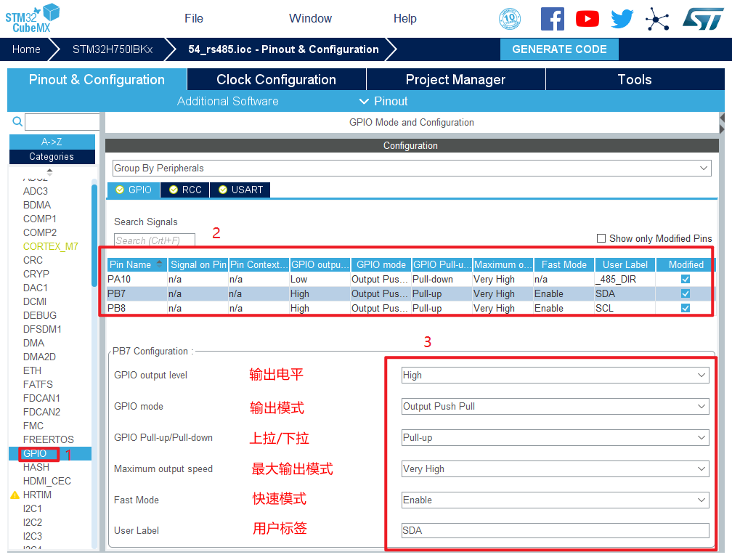
Task: Expand the Maximum output speed dropdown
Action: [555, 469]
